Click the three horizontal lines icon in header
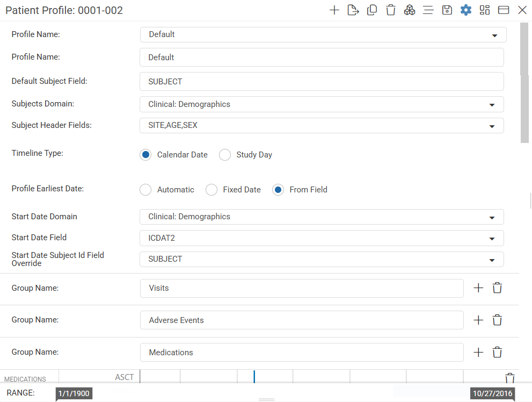The width and height of the screenshot is (532, 402). coord(428,10)
